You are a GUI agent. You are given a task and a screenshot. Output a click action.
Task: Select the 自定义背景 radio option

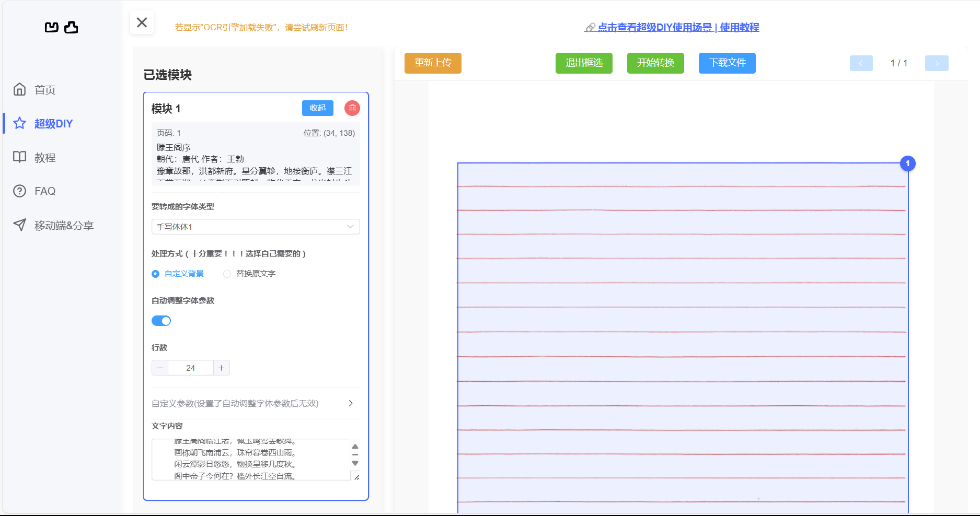pos(155,274)
